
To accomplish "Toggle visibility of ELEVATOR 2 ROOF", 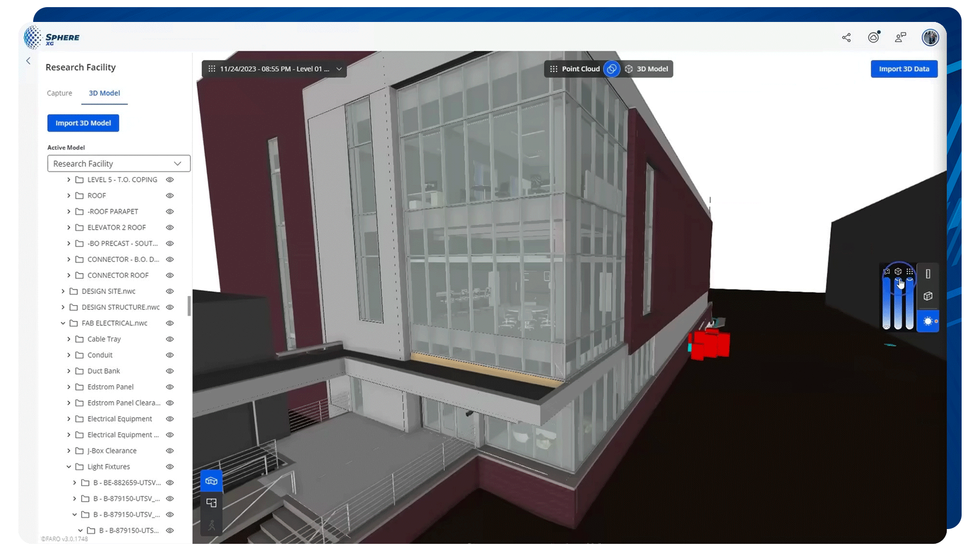I will click(170, 228).
